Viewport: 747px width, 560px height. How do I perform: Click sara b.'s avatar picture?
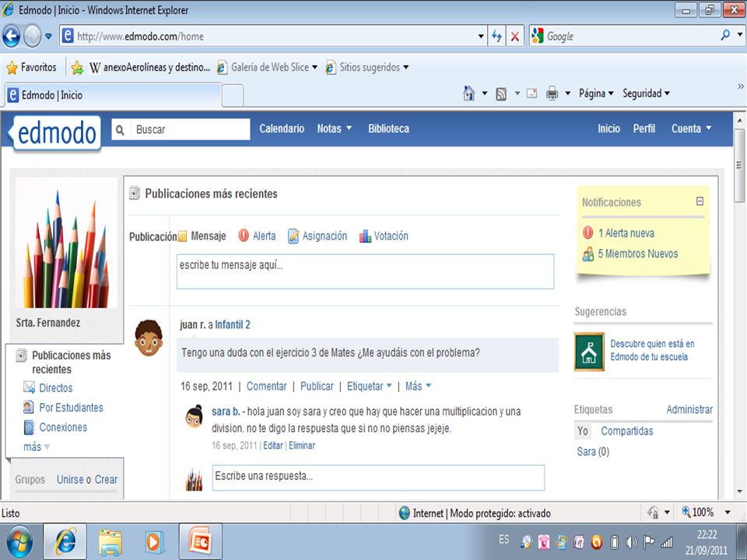pyautogui.click(x=195, y=417)
